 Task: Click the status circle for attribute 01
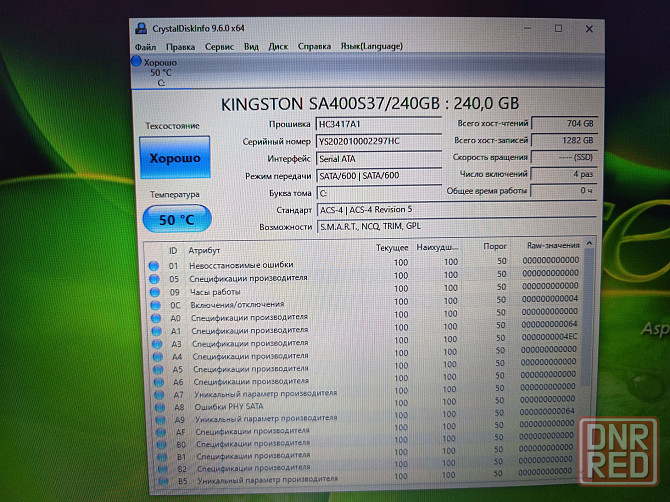click(x=154, y=266)
